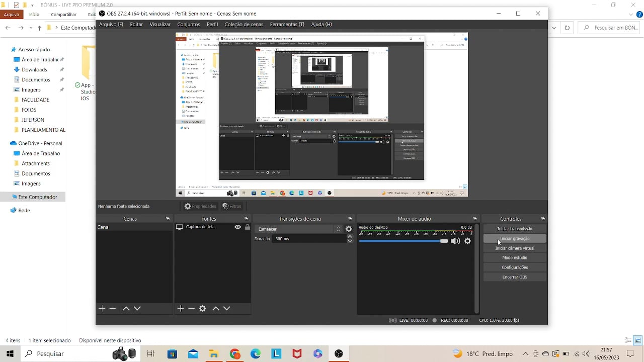Open the Windows Start menu
This screenshot has height=362, width=644.
tap(10, 353)
